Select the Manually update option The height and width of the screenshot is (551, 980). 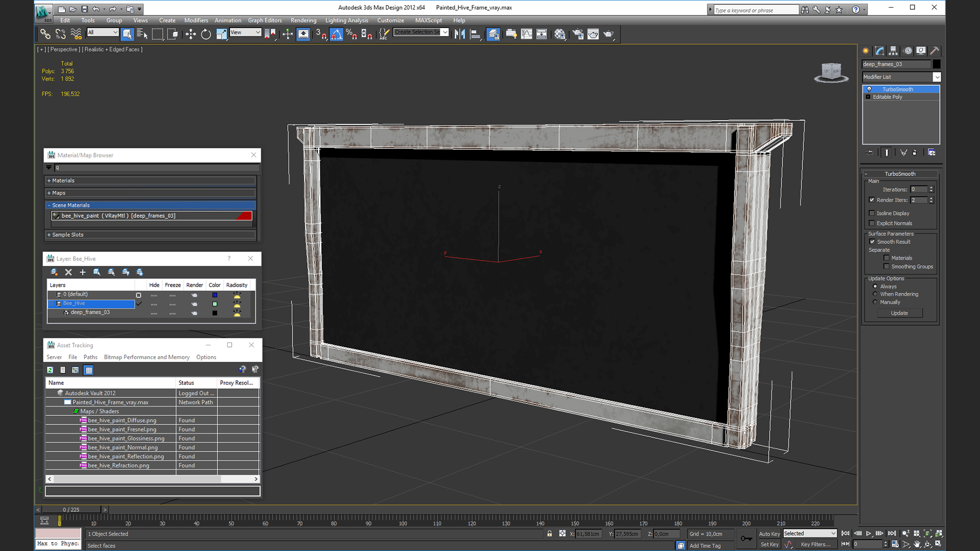tap(875, 302)
